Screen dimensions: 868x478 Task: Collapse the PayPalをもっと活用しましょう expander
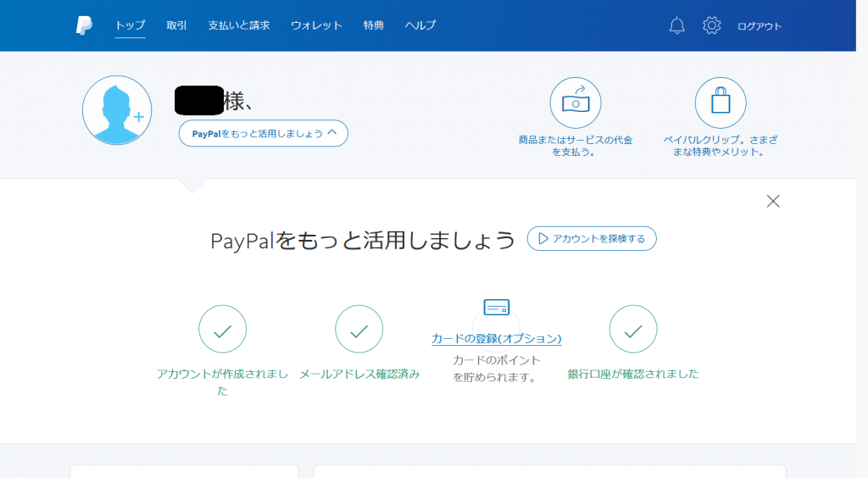(263, 133)
